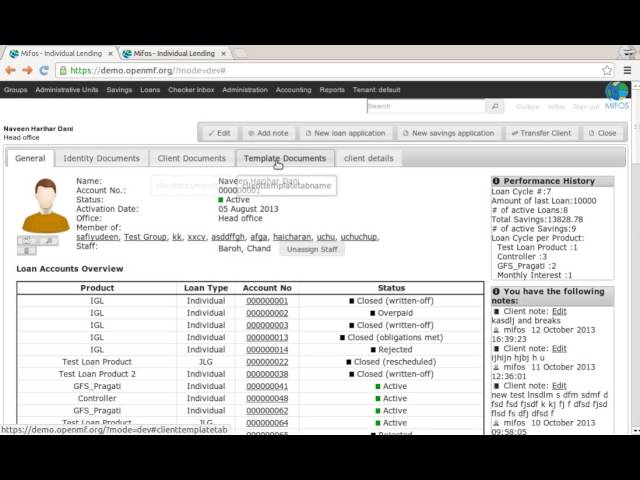Click the 'Overpaid' status text
This screenshot has width=640, height=480.
[395, 313]
